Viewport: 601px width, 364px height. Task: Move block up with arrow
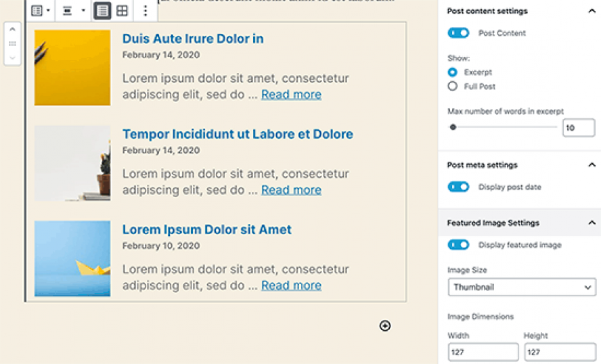click(12, 30)
